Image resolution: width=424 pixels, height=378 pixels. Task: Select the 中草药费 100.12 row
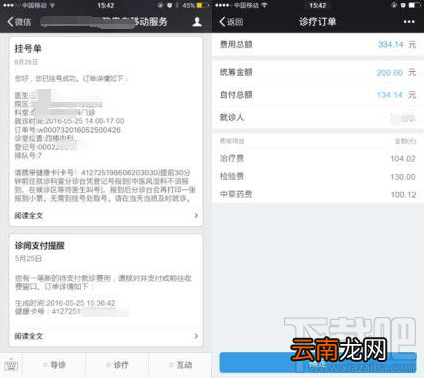tap(318, 194)
